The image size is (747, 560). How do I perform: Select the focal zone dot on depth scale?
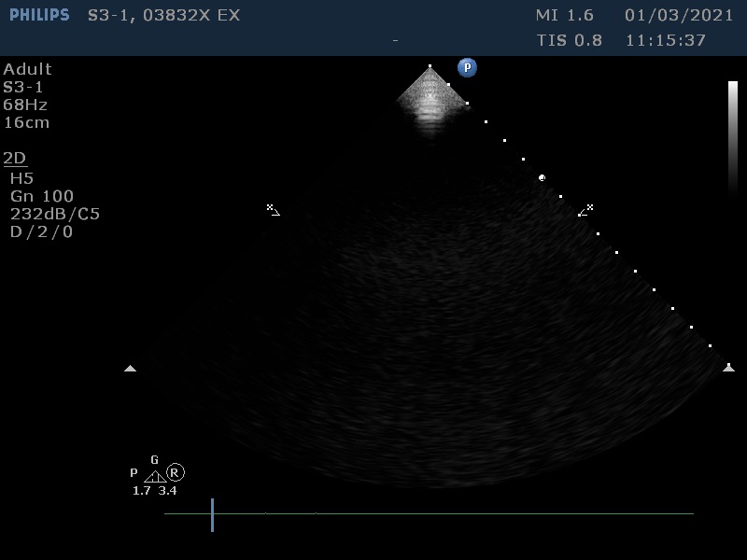(542, 177)
